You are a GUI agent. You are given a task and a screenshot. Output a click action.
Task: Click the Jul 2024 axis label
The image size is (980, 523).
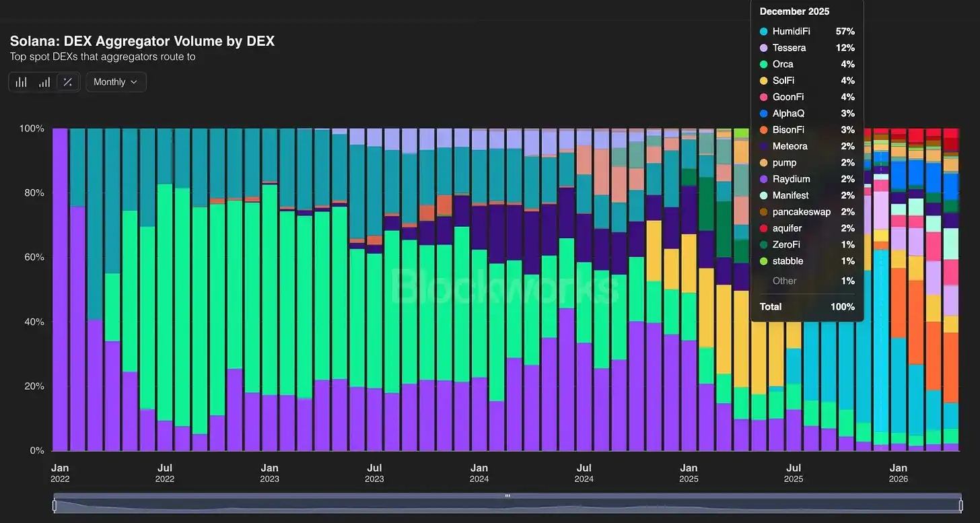click(x=584, y=473)
